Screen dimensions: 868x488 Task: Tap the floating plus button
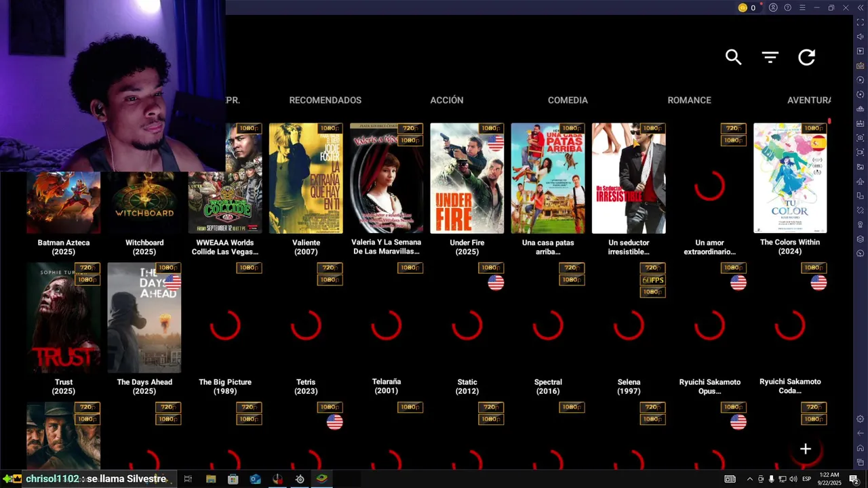pos(805,449)
